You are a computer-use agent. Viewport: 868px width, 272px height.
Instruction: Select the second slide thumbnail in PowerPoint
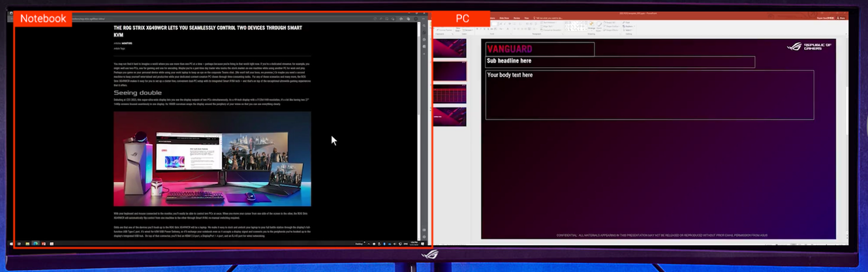(x=449, y=71)
